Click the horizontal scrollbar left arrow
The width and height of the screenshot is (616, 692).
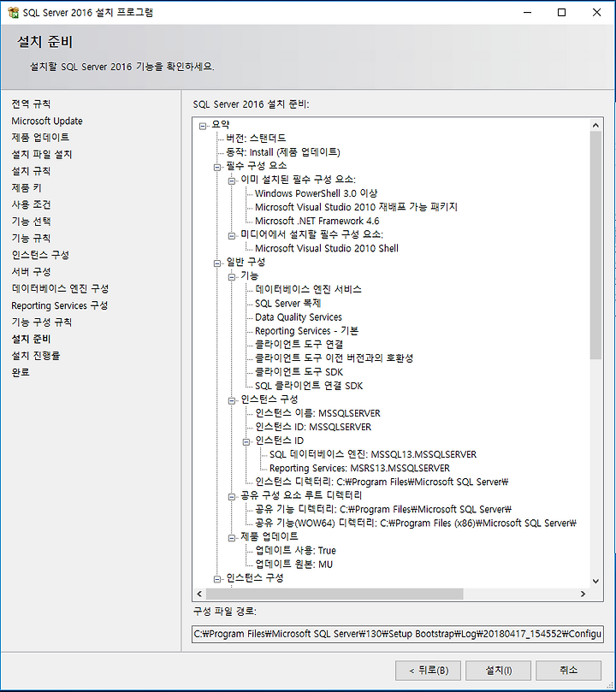(x=199, y=594)
